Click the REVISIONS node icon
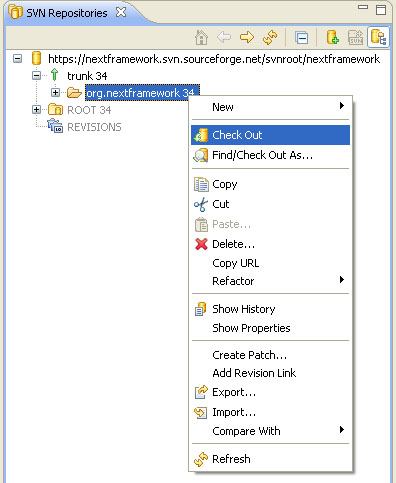The height and width of the screenshot is (483, 396). coord(55,126)
